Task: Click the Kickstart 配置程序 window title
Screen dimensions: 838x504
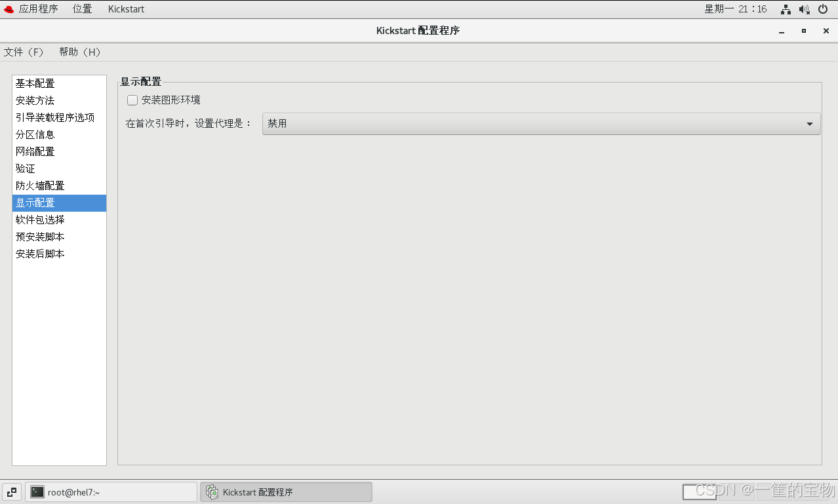Action: pos(418,31)
